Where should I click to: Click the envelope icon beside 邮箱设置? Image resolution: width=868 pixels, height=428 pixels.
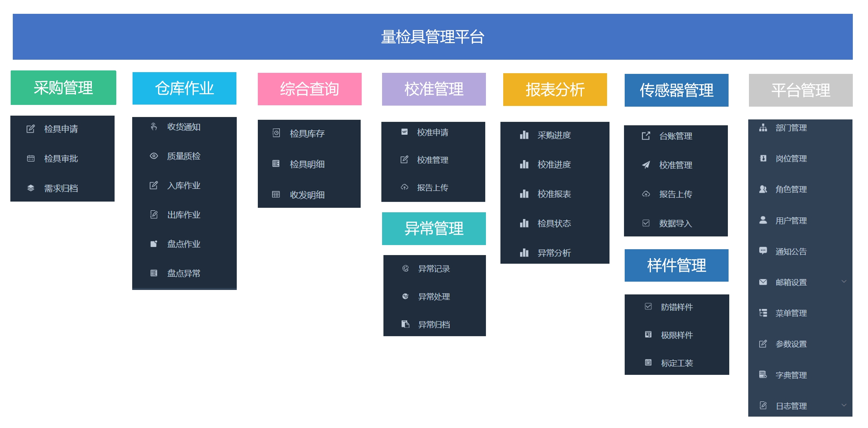point(763,282)
